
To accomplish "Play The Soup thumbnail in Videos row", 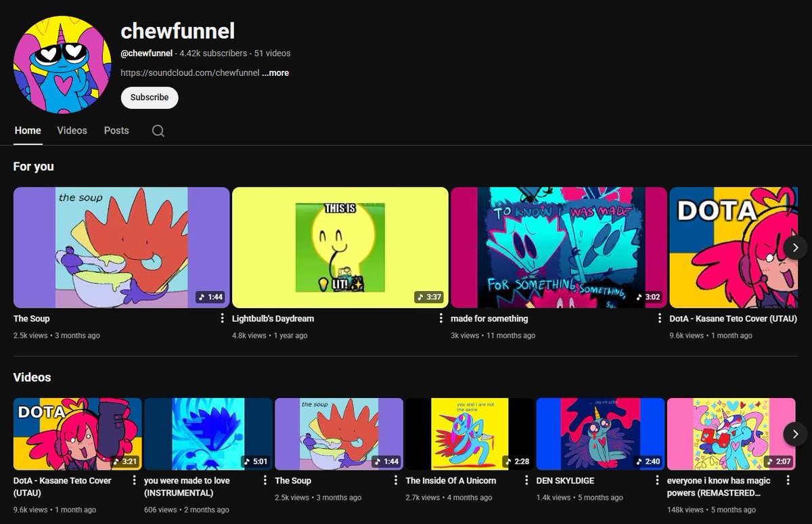I will (339, 434).
